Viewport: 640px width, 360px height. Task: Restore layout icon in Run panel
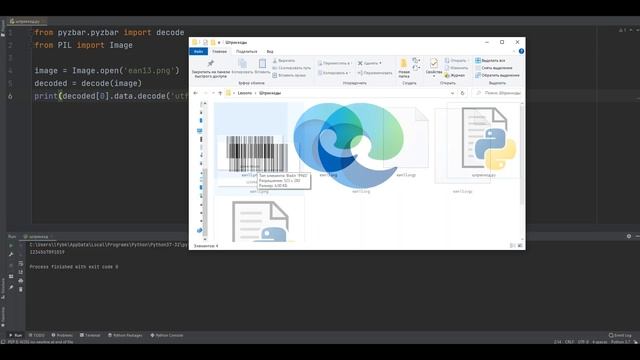[x=11, y=276]
